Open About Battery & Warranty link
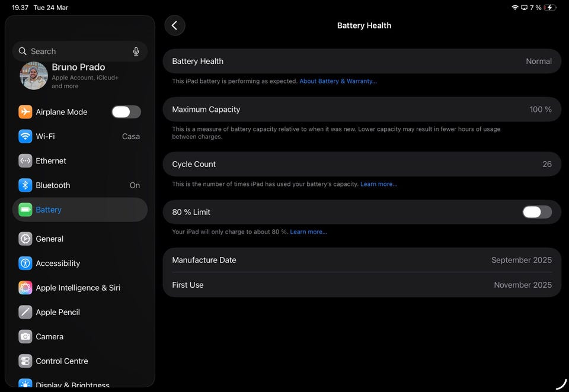The height and width of the screenshot is (392, 569). tap(338, 81)
